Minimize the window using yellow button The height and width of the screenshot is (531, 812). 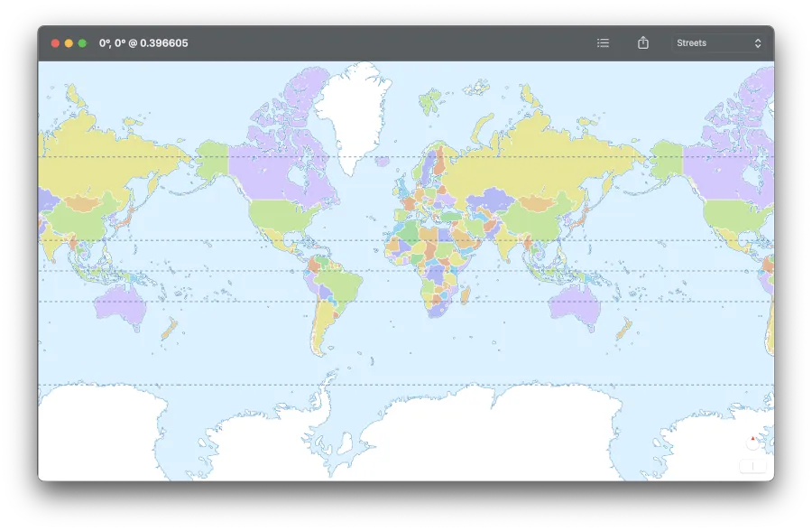click(69, 43)
